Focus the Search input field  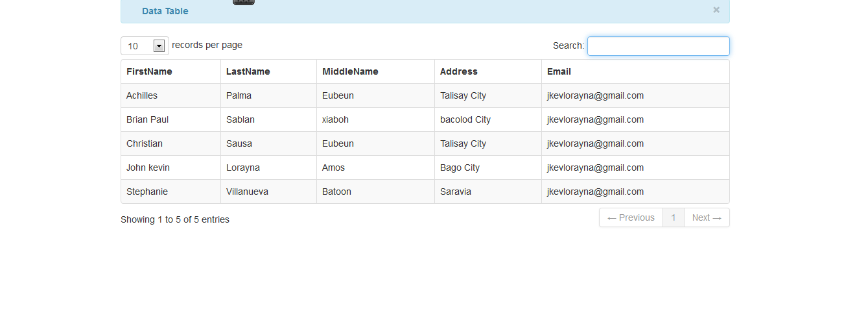659,46
